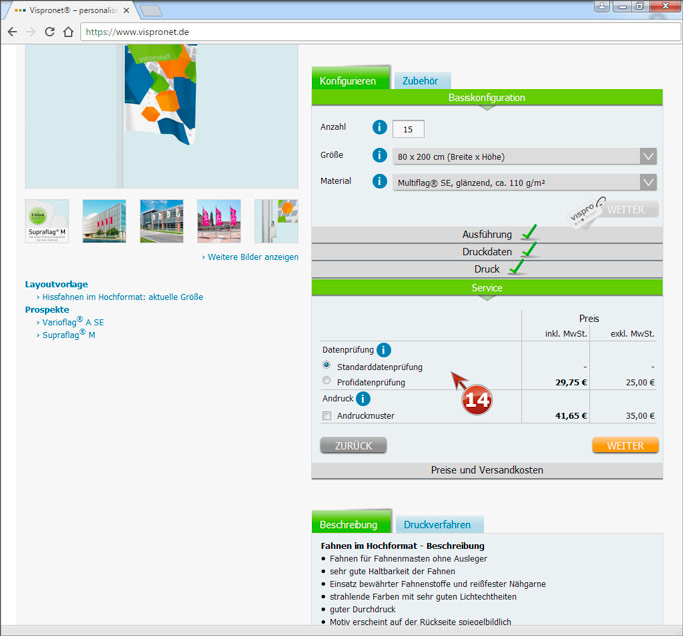
Task: Expand the Druckdaten section
Action: click(487, 252)
